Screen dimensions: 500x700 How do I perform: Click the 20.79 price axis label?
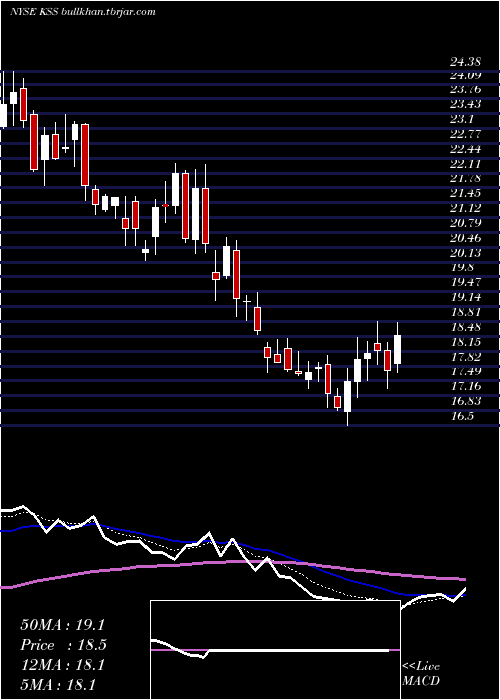[465, 223]
